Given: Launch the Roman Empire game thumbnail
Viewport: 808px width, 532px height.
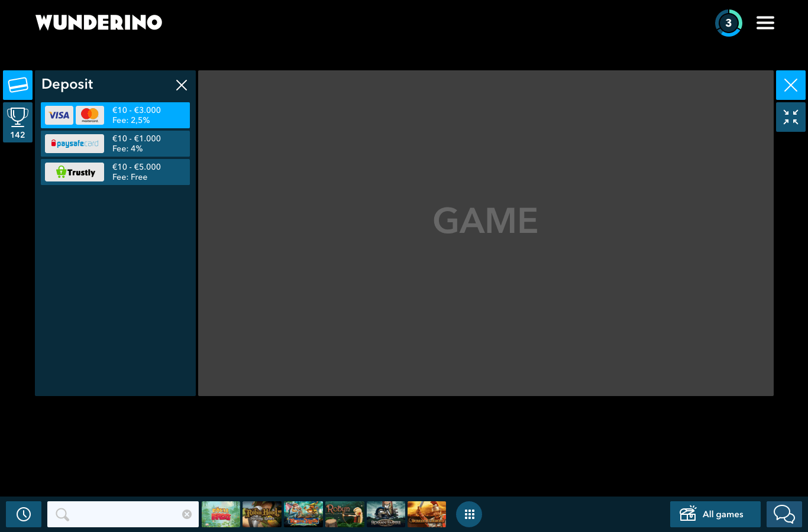Looking at the screenshot, I should point(386,514).
